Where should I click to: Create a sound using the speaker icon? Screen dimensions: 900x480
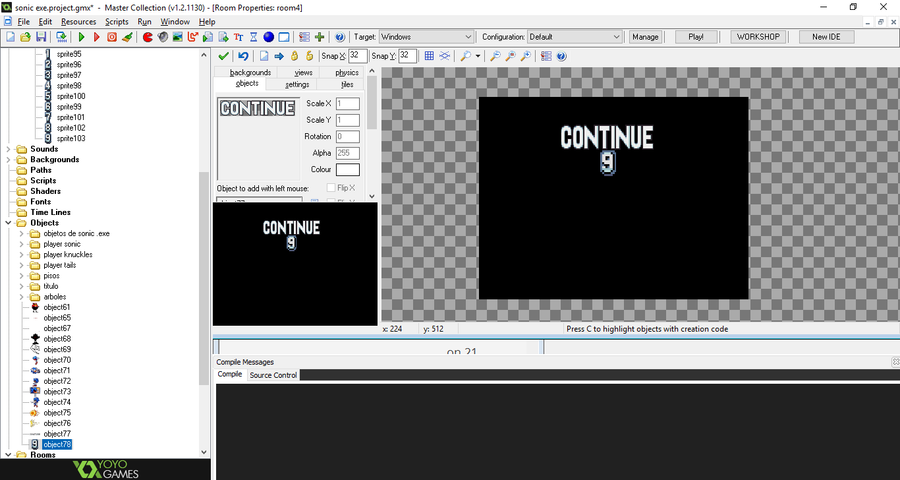(163, 37)
